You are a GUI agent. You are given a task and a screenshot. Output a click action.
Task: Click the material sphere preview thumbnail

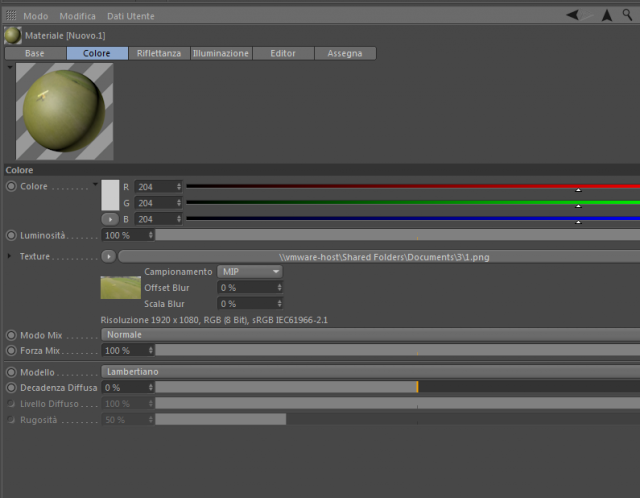click(64, 111)
